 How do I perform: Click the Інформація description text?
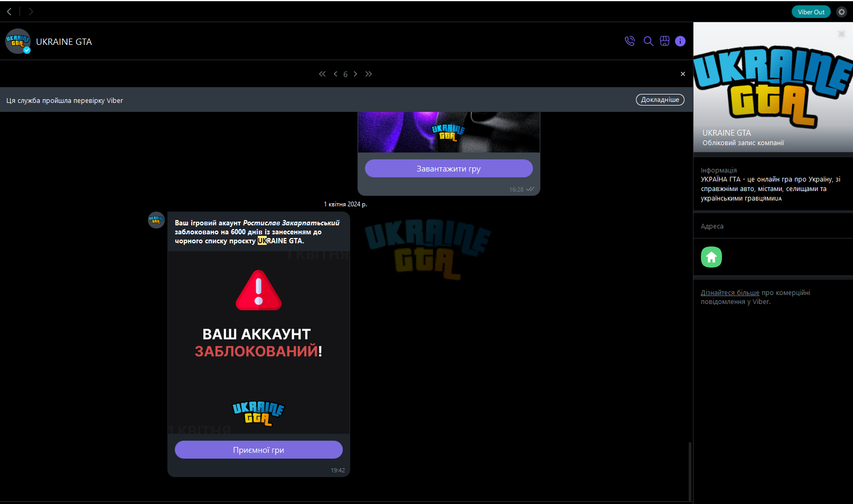click(771, 189)
